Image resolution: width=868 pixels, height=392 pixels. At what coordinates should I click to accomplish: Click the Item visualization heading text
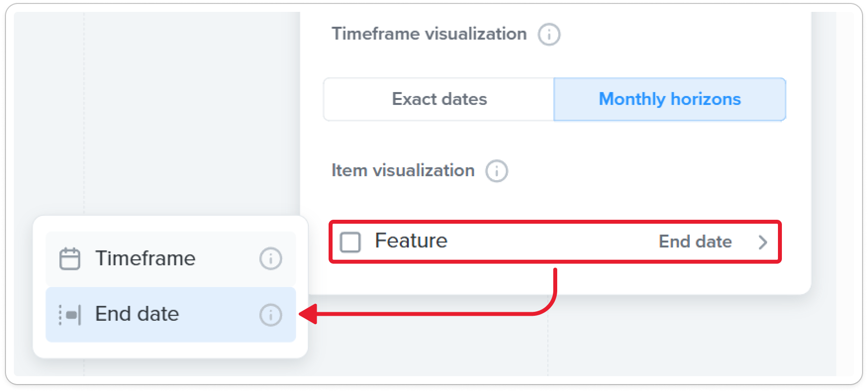[403, 171]
